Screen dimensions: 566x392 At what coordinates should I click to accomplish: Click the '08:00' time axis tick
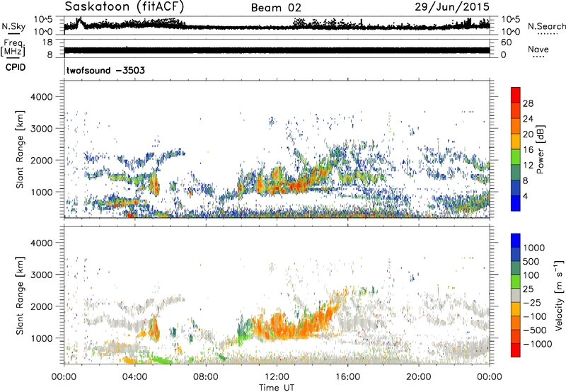point(206,377)
